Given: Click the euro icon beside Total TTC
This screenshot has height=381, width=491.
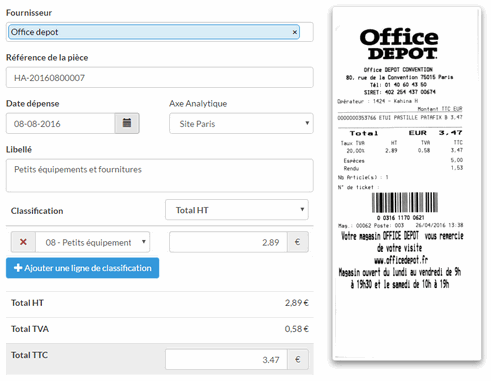Looking at the screenshot, I should [x=298, y=360].
